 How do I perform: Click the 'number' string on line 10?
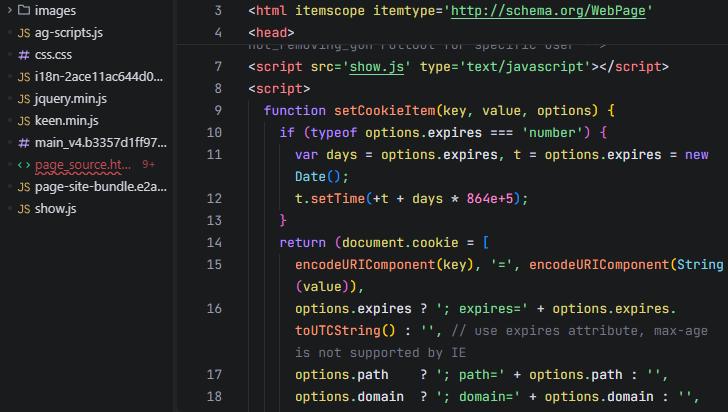tap(552, 133)
